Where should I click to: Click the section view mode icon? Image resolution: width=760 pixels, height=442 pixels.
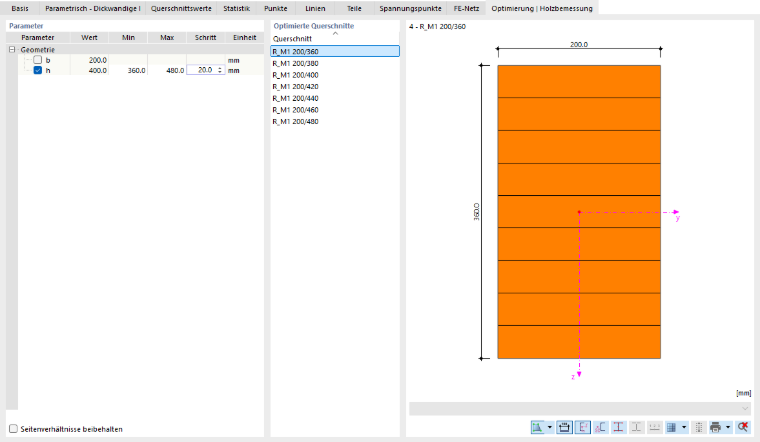(x=537, y=427)
